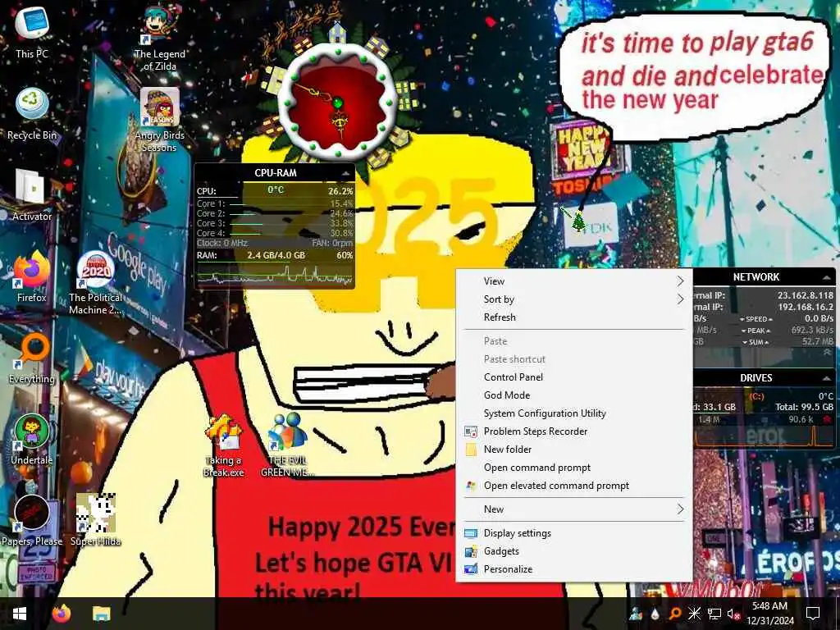Click the CPU 26.2% reading
Image resolution: width=840 pixels, height=630 pixels.
tap(340, 191)
